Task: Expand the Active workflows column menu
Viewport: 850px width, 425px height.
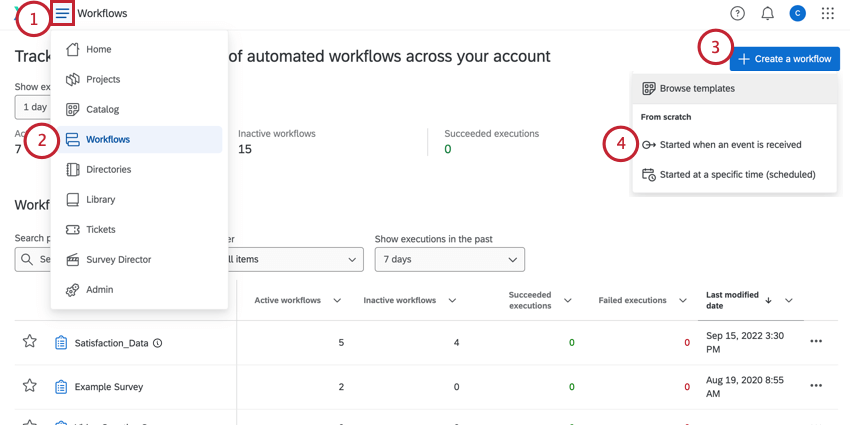Action: pos(337,301)
